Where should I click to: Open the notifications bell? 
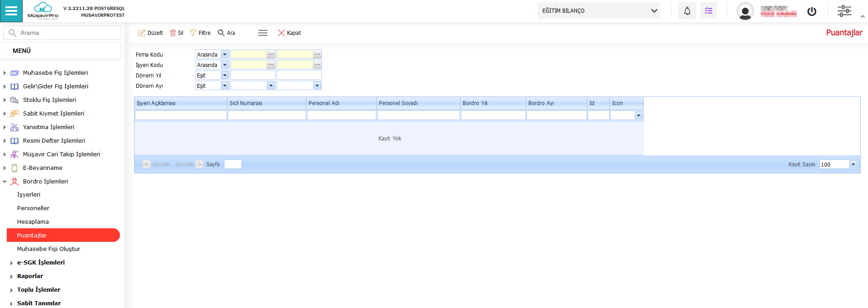(687, 11)
